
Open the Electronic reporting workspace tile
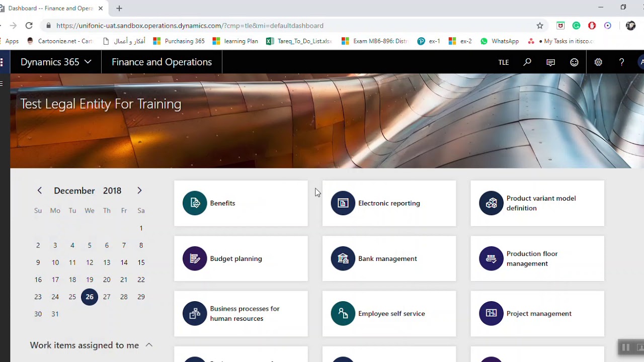tap(389, 203)
